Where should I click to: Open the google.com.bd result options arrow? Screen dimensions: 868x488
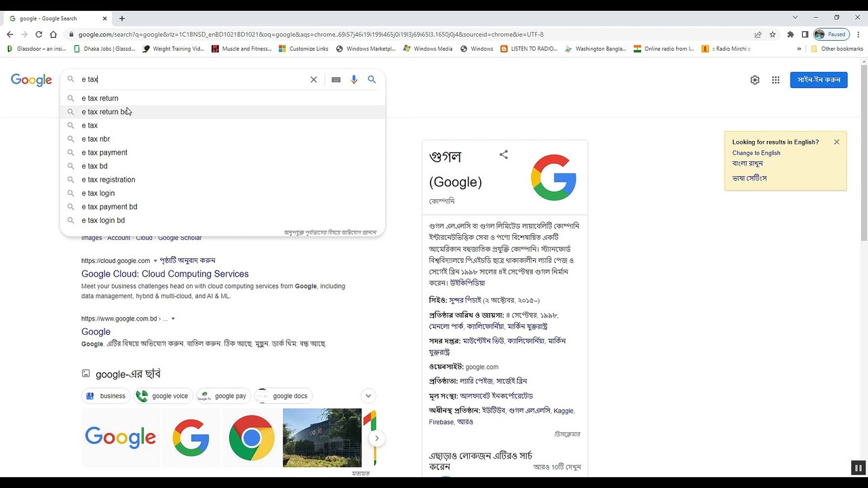[x=173, y=319]
